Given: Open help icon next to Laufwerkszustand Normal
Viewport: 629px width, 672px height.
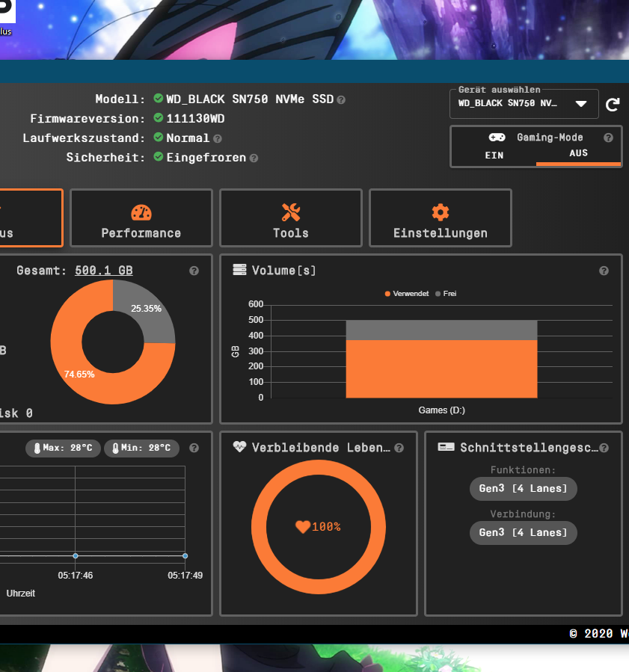Looking at the screenshot, I should point(218,139).
